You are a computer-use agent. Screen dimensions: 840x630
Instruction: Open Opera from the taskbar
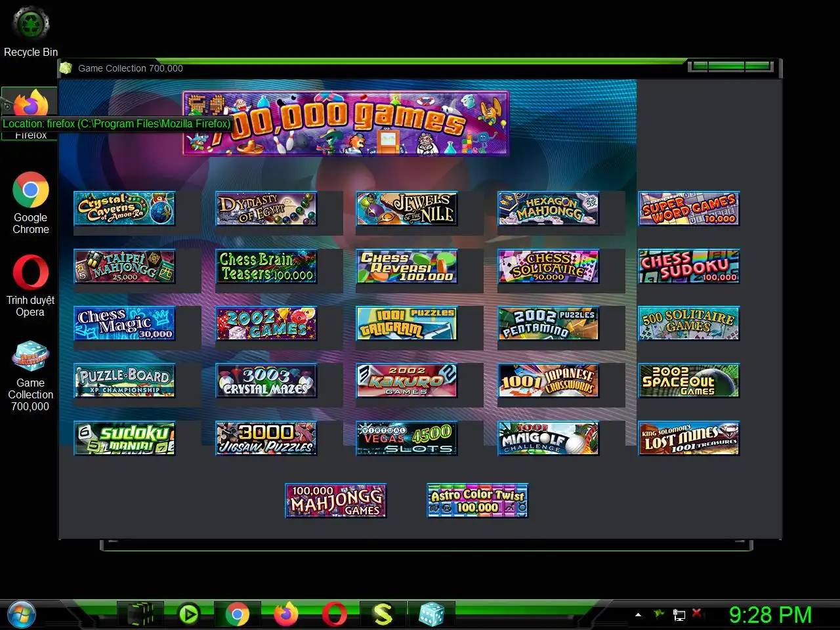click(x=335, y=615)
